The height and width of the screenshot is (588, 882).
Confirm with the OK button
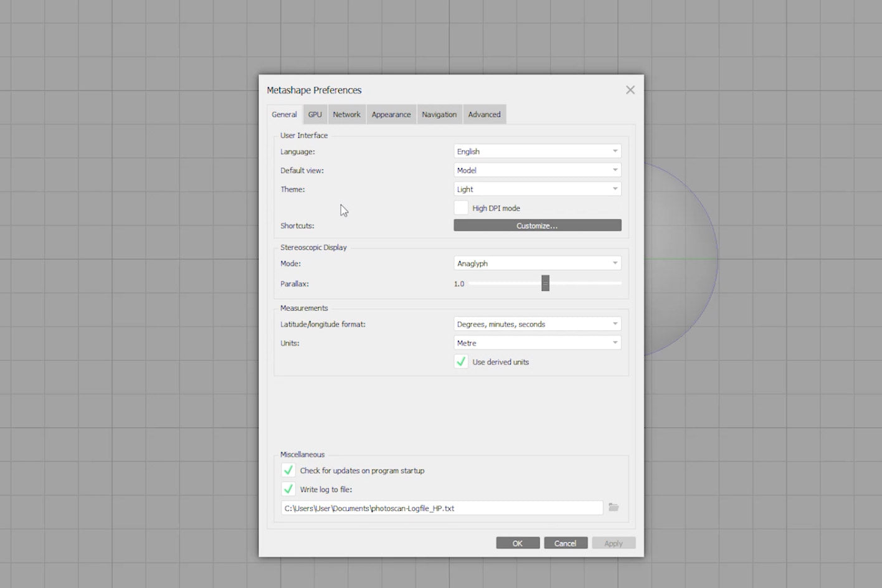518,543
